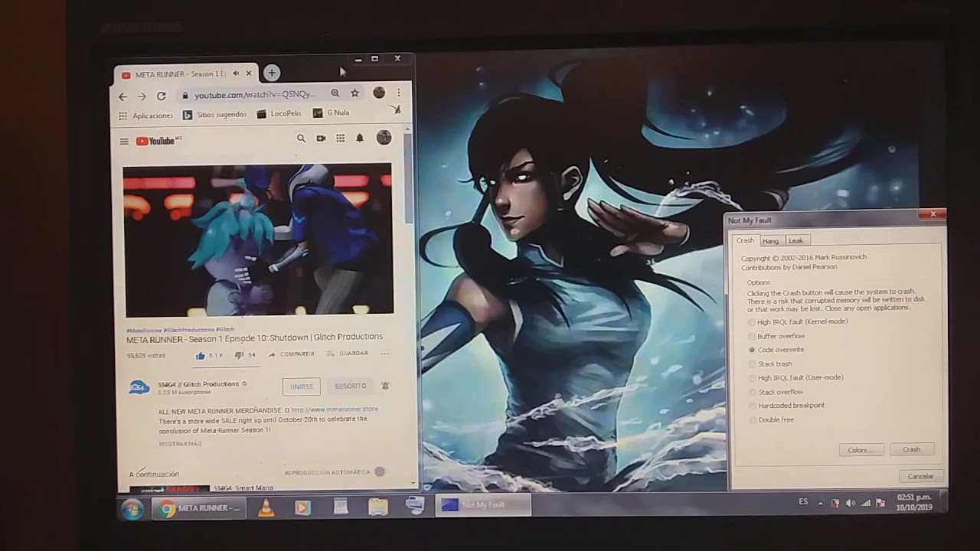This screenshot has height=551, width=980.
Task: Open the Sitios sugeridos bookmark
Action: (214, 115)
